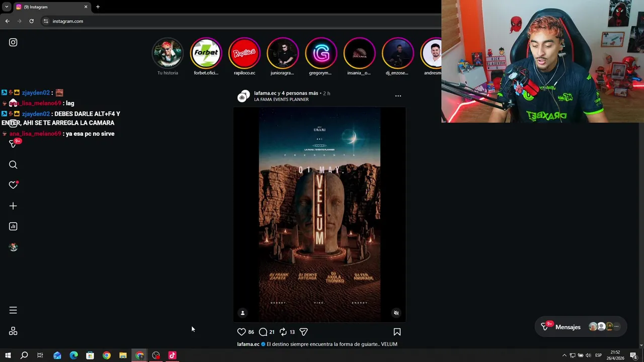This screenshot has height=362, width=644.
Task: Open the junioragra... story
Action: (282, 56)
